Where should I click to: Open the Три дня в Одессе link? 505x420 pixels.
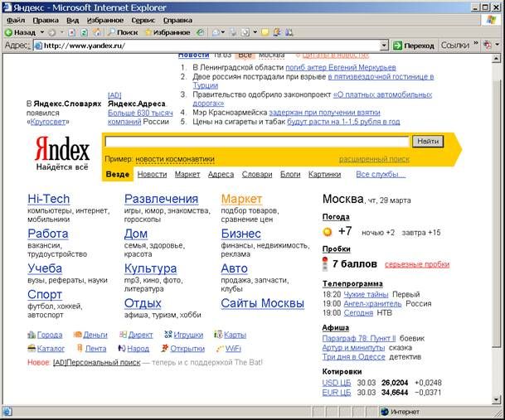(x=353, y=357)
